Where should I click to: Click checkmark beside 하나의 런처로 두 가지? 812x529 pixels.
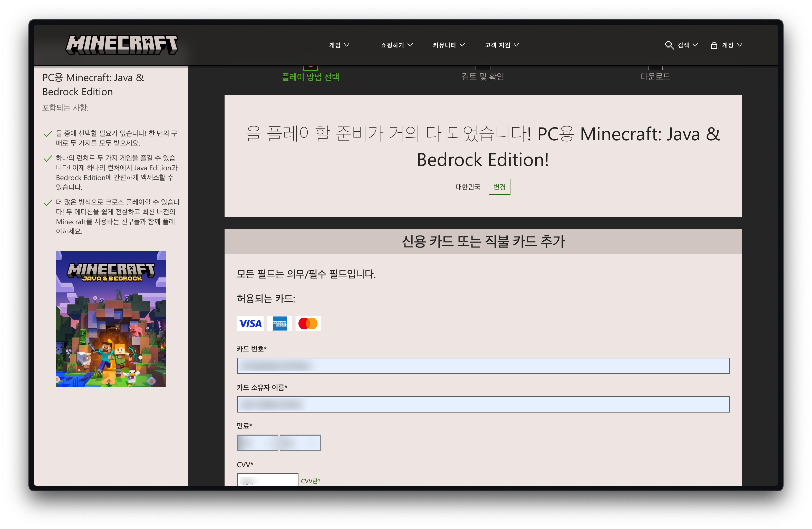coord(48,158)
